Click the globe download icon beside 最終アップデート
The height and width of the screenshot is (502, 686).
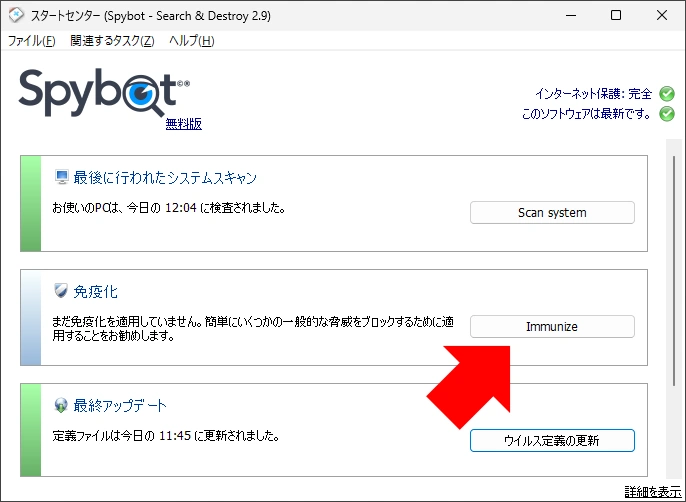tap(61, 405)
